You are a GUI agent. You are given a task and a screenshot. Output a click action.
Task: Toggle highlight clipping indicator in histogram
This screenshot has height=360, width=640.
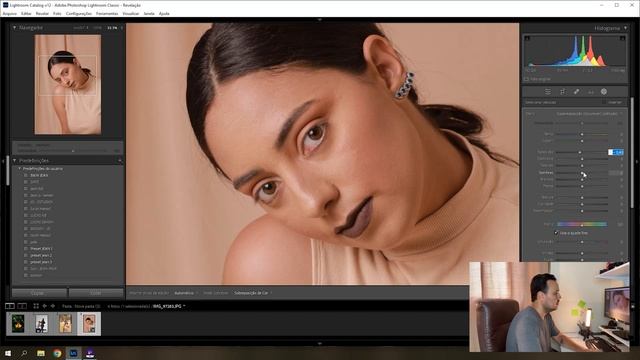coord(622,38)
